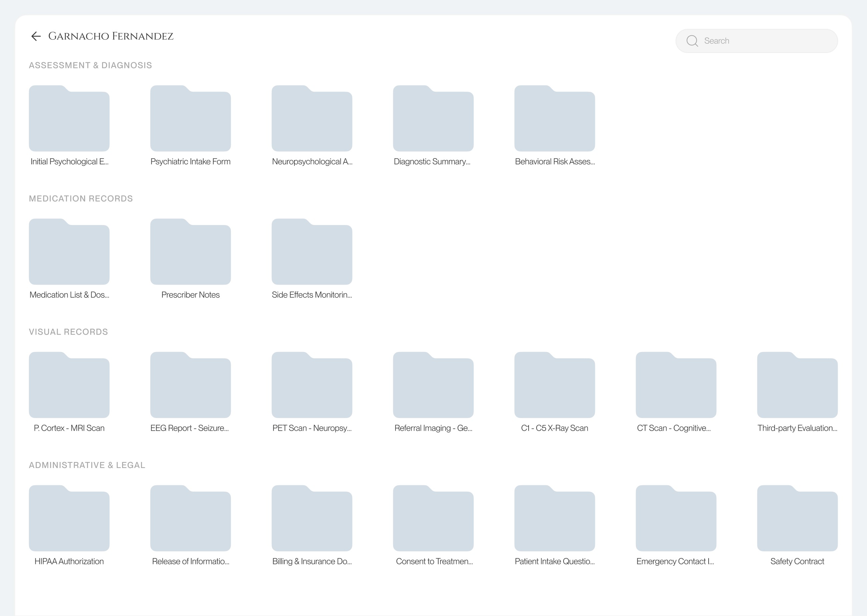This screenshot has height=616, width=867.
Task: Open the P. Cortex - MRI Scan folder
Action: (69, 385)
